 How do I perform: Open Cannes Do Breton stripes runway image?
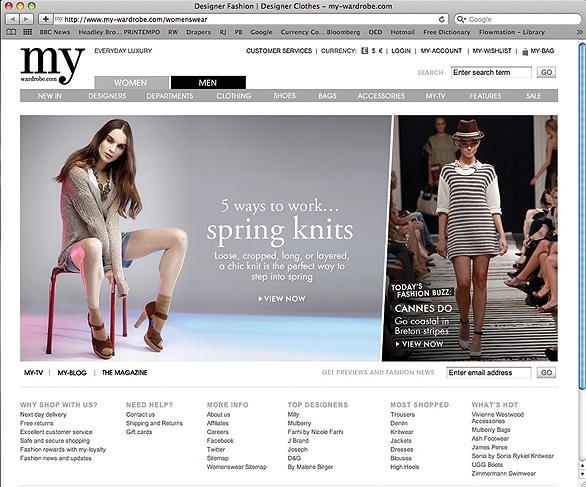coord(470,238)
